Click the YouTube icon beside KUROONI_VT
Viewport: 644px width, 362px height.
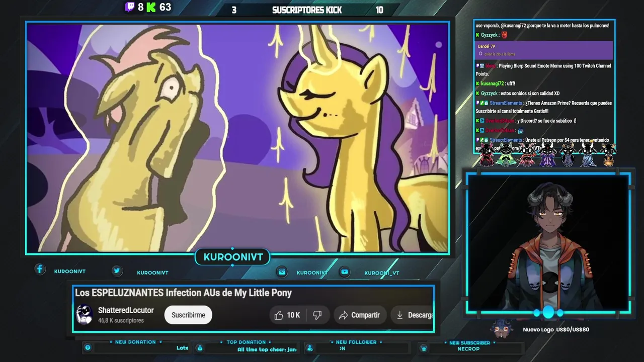(x=345, y=271)
